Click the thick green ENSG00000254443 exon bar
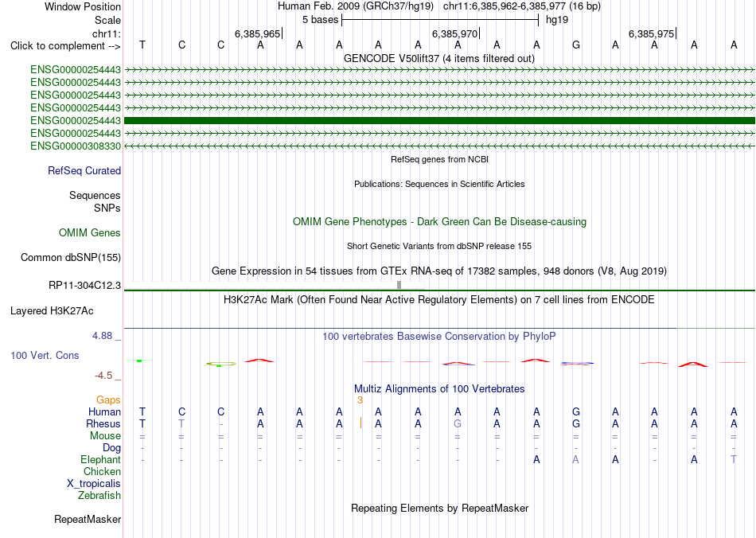756x538 pixels. (x=439, y=120)
